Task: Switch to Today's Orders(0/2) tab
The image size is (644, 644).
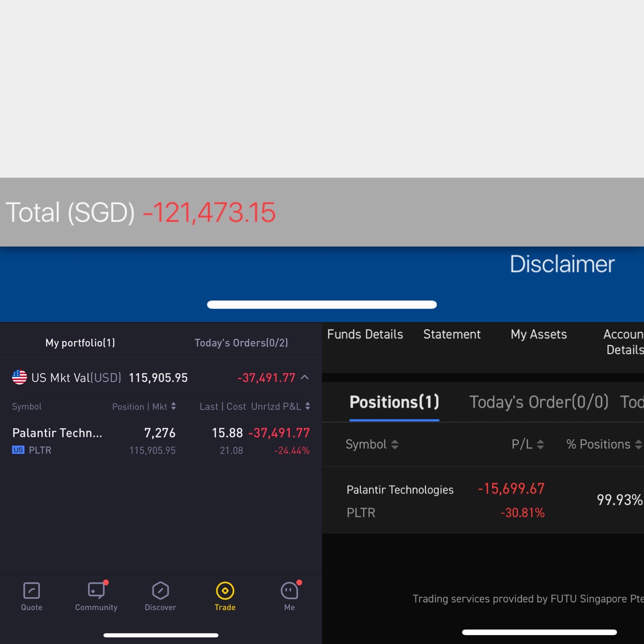Action: tap(241, 343)
